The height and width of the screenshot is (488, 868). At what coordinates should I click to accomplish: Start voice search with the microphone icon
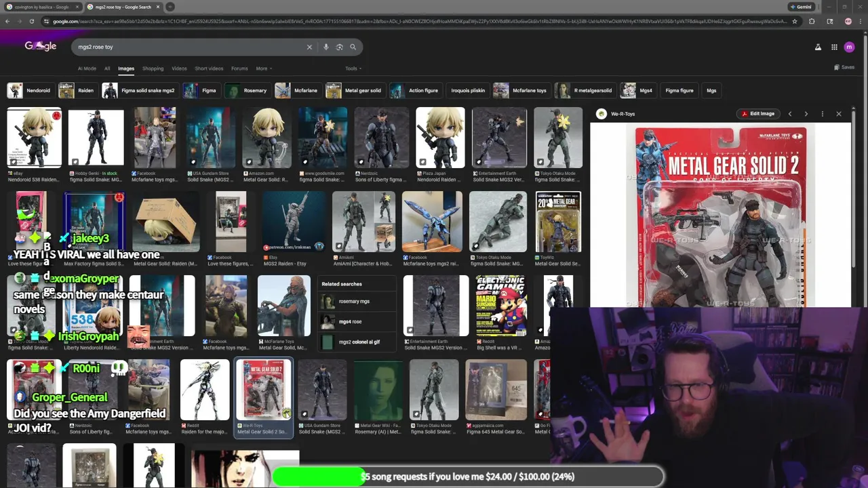(325, 47)
